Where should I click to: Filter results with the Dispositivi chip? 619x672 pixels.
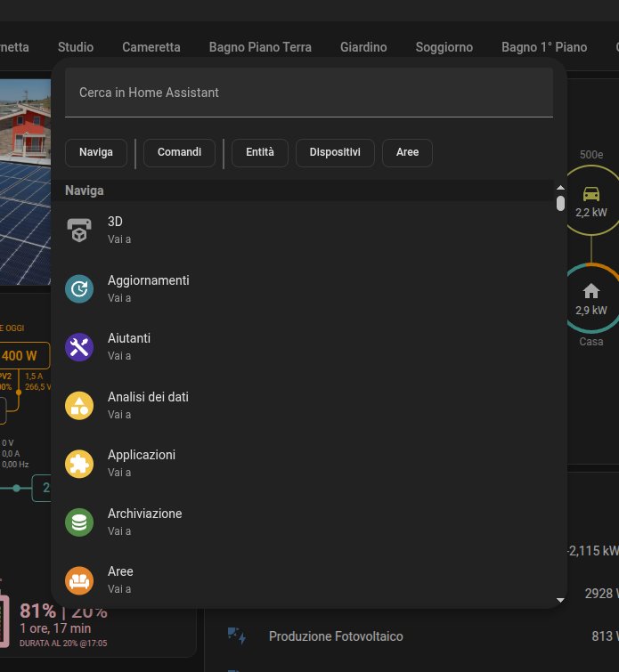[x=335, y=152]
